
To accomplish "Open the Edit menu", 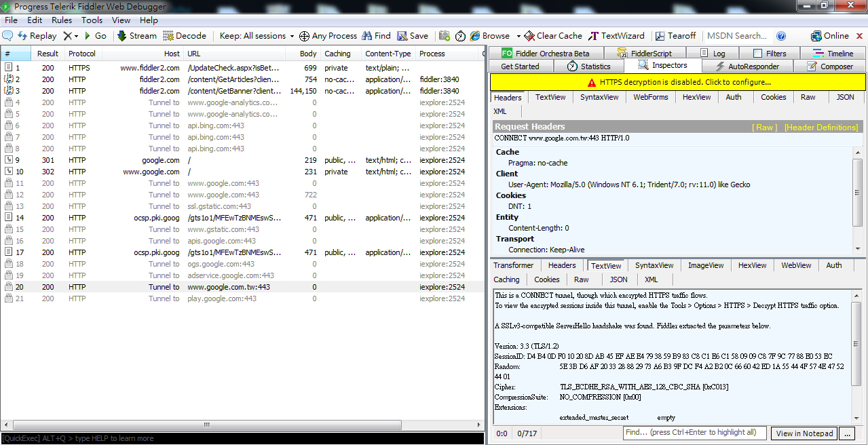I will (35, 20).
